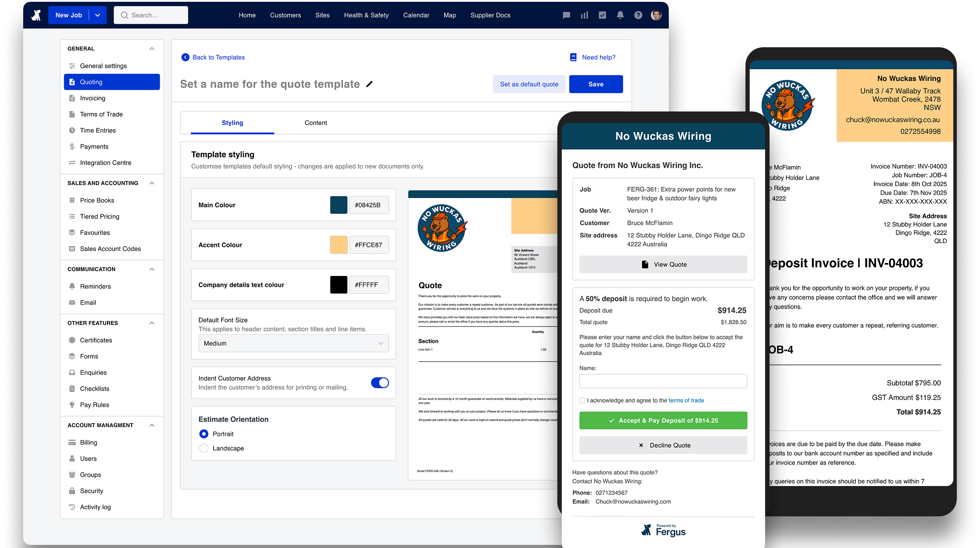
Task: Click the pencil icon to rename template
Action: (x=369, y=84)
